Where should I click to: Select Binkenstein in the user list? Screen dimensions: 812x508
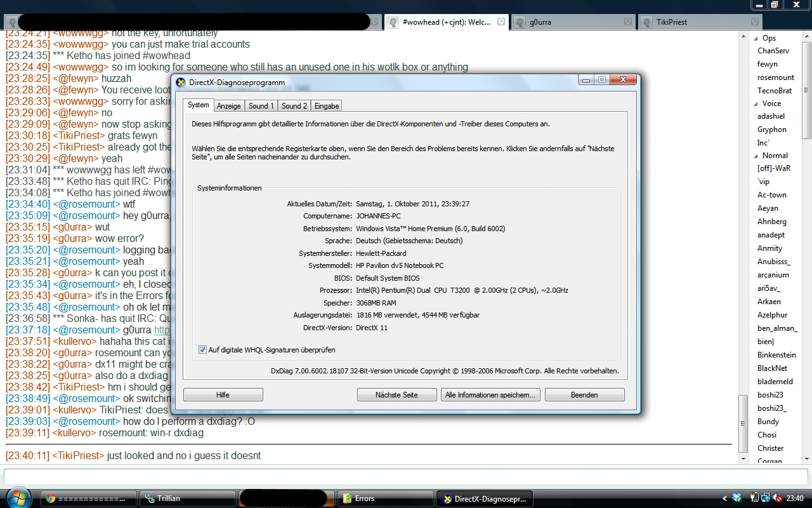(x=776, y=355)
